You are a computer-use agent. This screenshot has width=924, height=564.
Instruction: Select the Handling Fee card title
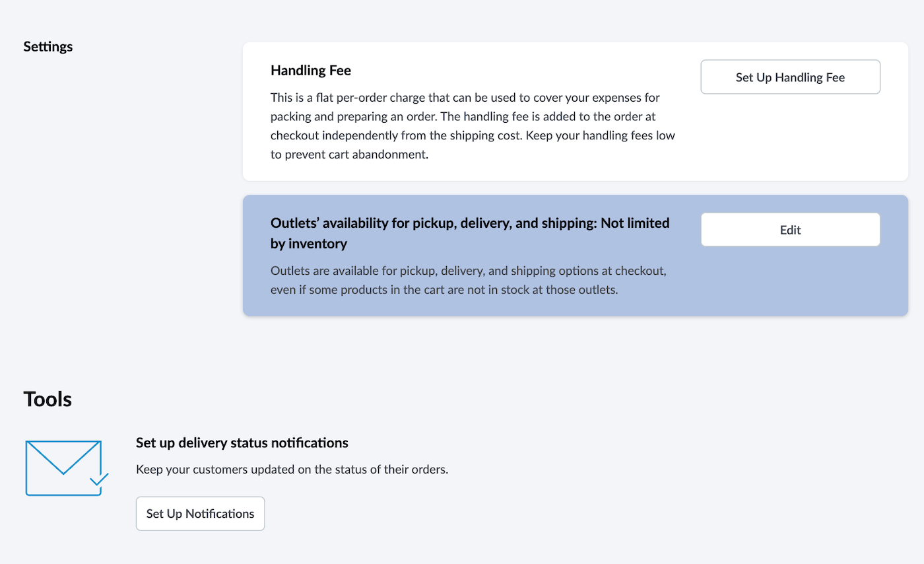(311, 70)
